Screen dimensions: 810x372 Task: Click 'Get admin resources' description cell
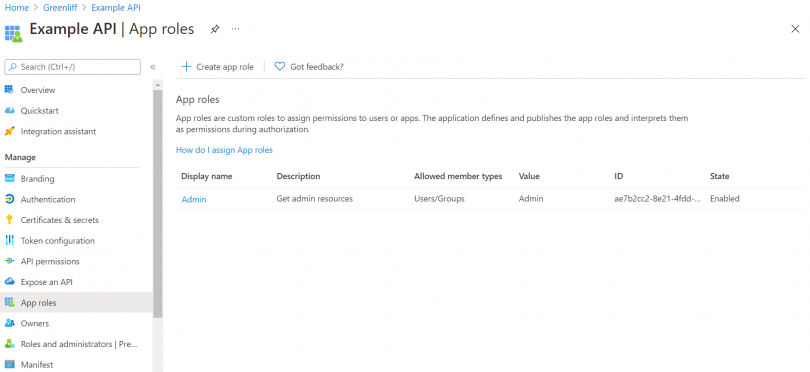click(x=315, y=198)
